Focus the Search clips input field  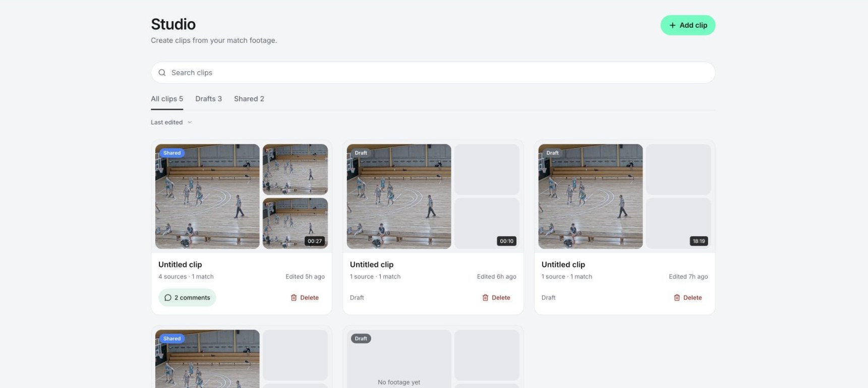tap(433, 73)
